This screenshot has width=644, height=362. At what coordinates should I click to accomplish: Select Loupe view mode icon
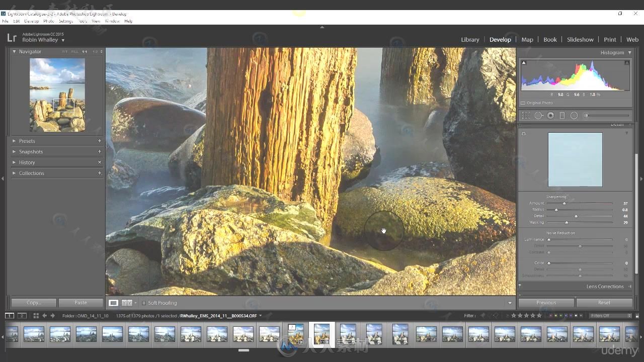[x=114, y=303]
